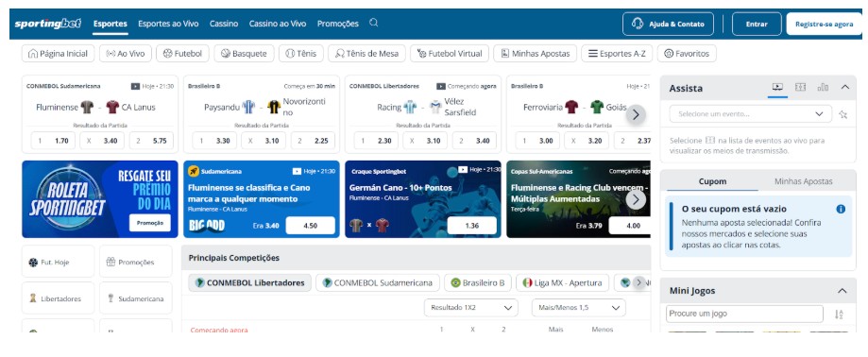This screenshot has height=357, width=868.
Task: Click the Goiás green jersey icon
Action: pos(597,107)
